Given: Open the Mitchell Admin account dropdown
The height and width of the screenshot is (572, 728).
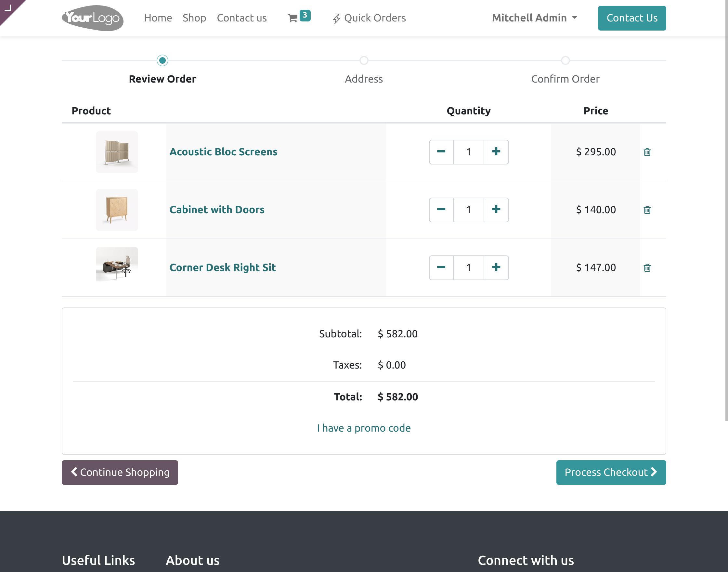Looking at the screenshot, I should (x=534, y=18).
